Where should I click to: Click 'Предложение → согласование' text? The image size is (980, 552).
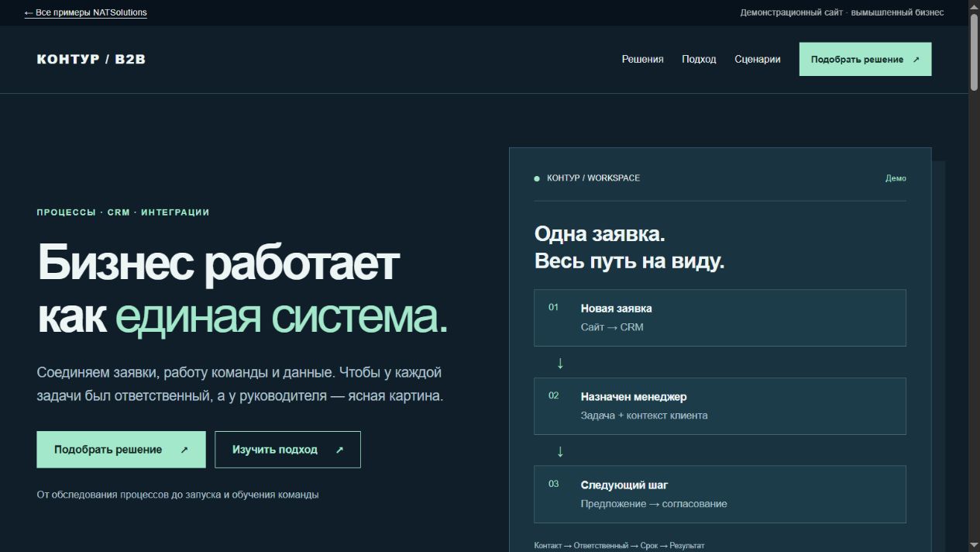[654, 504]
